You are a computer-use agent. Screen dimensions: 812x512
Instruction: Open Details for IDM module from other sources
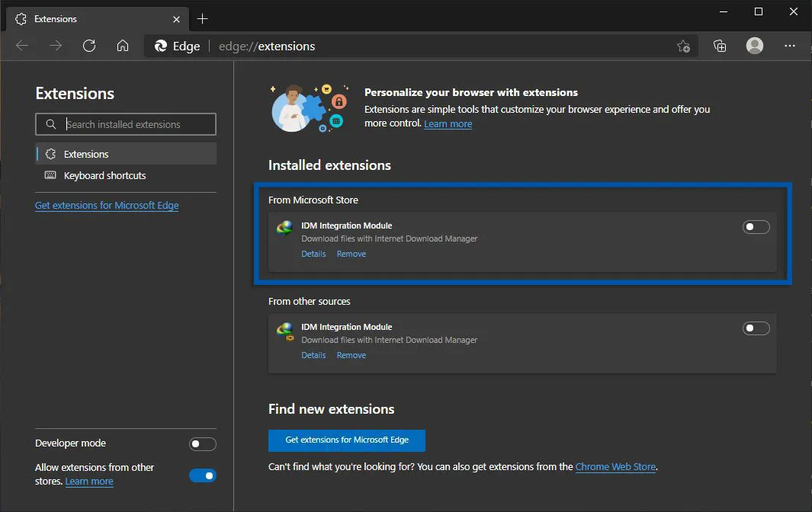[x=313, y=355]
